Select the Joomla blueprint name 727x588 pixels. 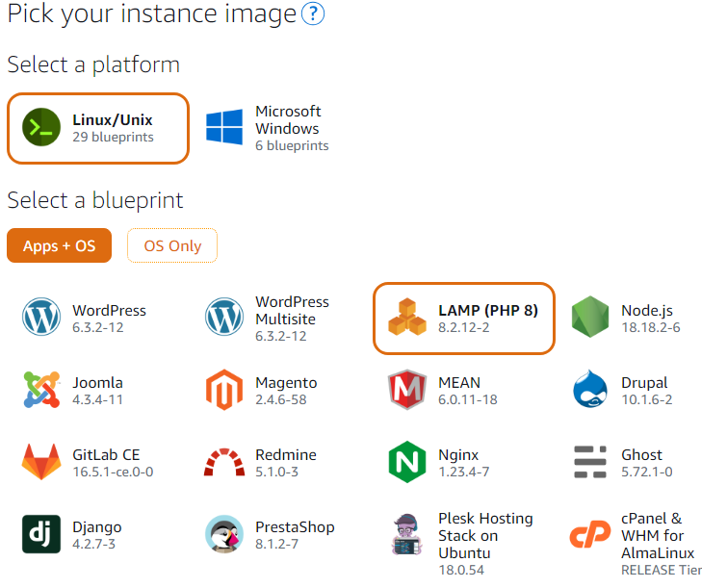[x=98, y=383]
